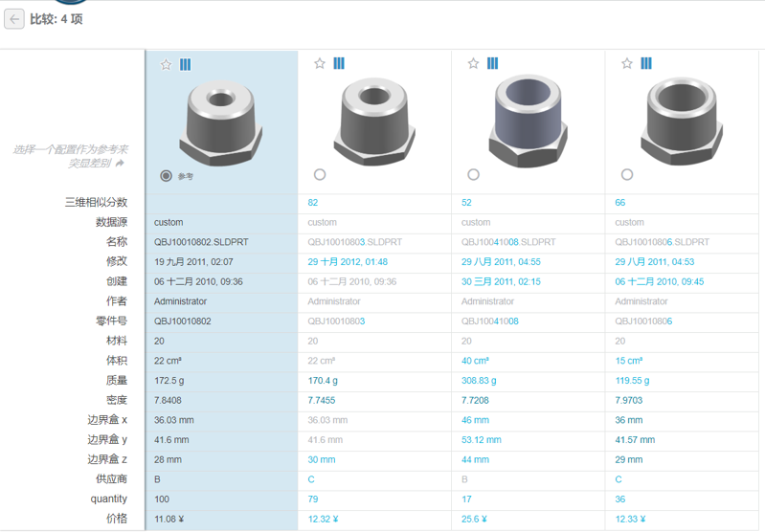Star the reference part QBJ10010802
The width and height of the screenshot is (765, 532).
point(166,64)
